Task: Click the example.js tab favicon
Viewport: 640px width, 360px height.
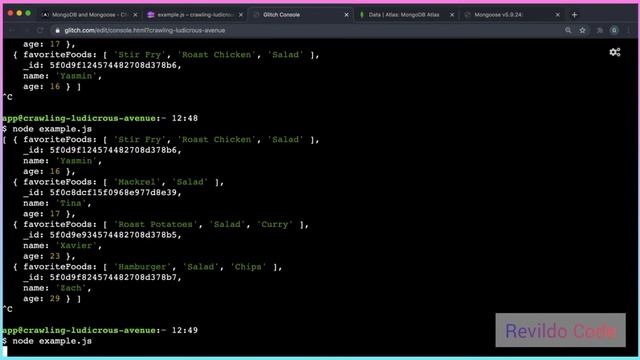Action: pyautogui.click(x=151, y=15)
